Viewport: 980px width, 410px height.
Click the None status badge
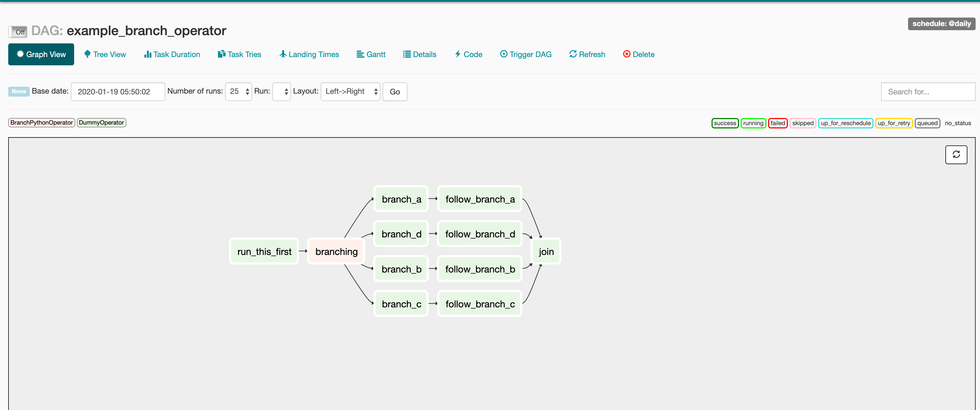(19, 91)
